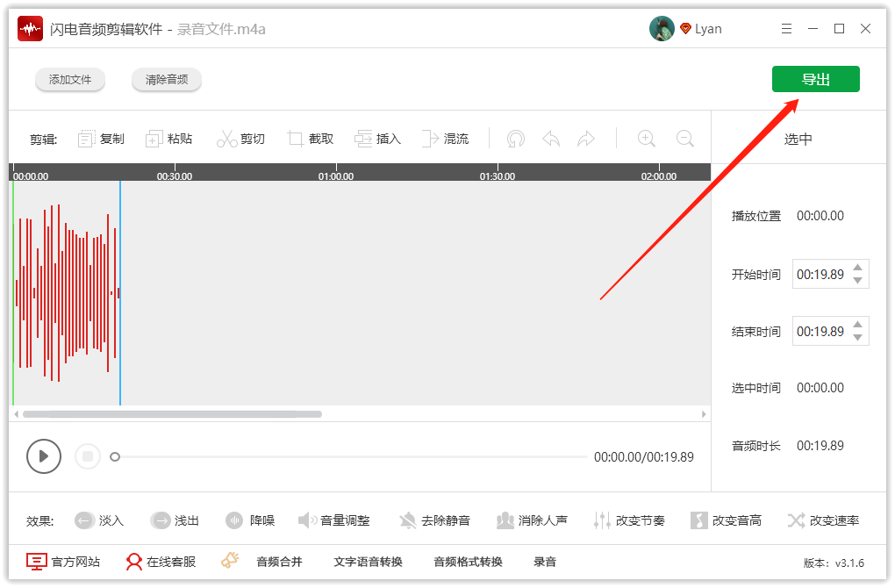The image size is (895, 588).
Task: Click the undo arrow icon
Action: pyautogui.click(x=551, y=138)
